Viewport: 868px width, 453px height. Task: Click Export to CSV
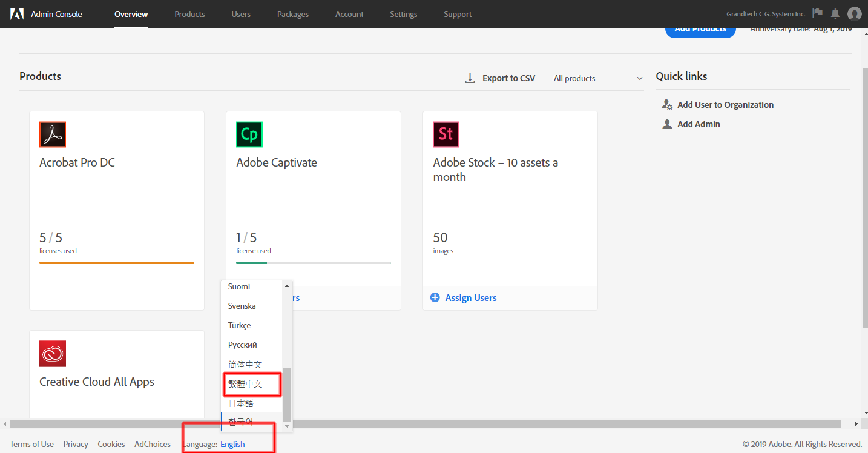508,78
